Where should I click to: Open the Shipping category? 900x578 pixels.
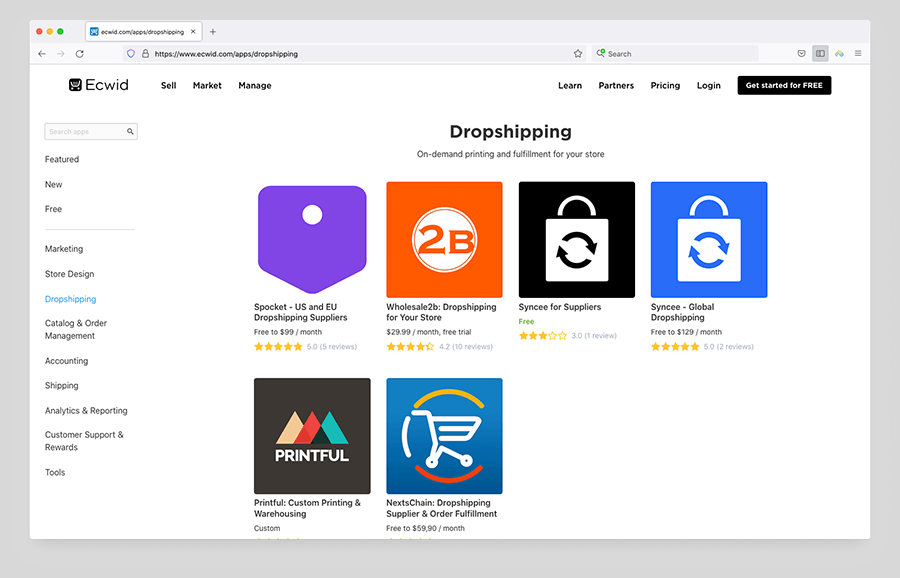coord(61,385)
